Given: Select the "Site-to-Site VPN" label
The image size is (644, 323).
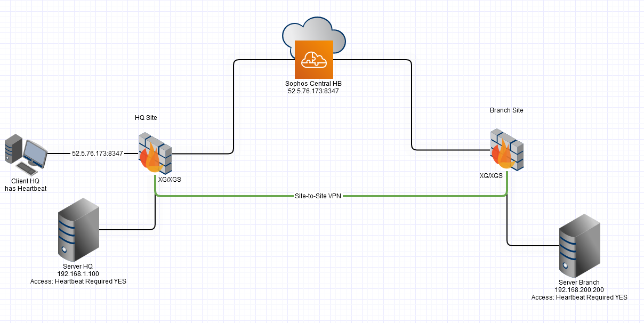Looking at the screenshot, I should pos(318,196).
